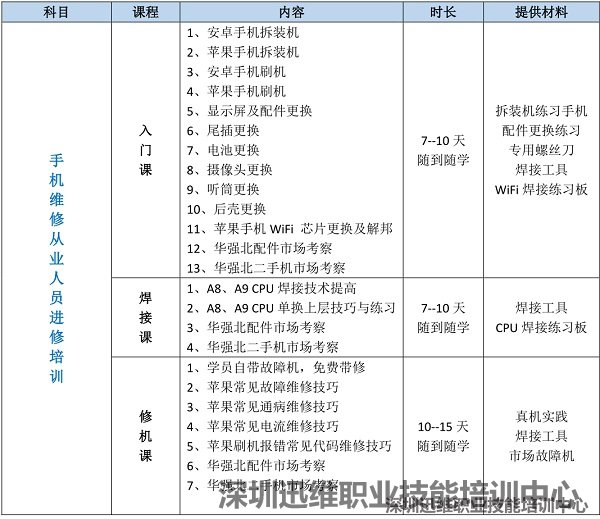Click the 提供材料 column header
Image resolution: width=600 pixels, height=519 pixels.
pyautogui.click(x=541, y=12)
